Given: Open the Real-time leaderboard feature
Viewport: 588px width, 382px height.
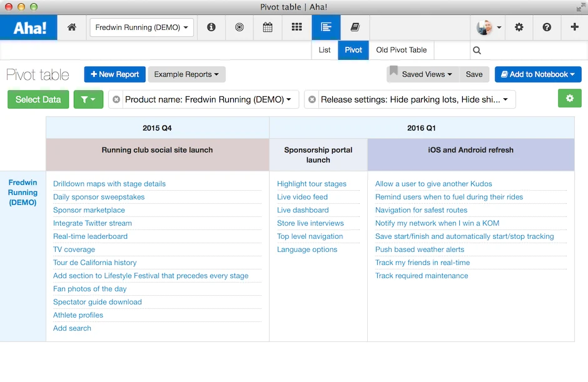Looking at the screenshot, I should 90,236.
